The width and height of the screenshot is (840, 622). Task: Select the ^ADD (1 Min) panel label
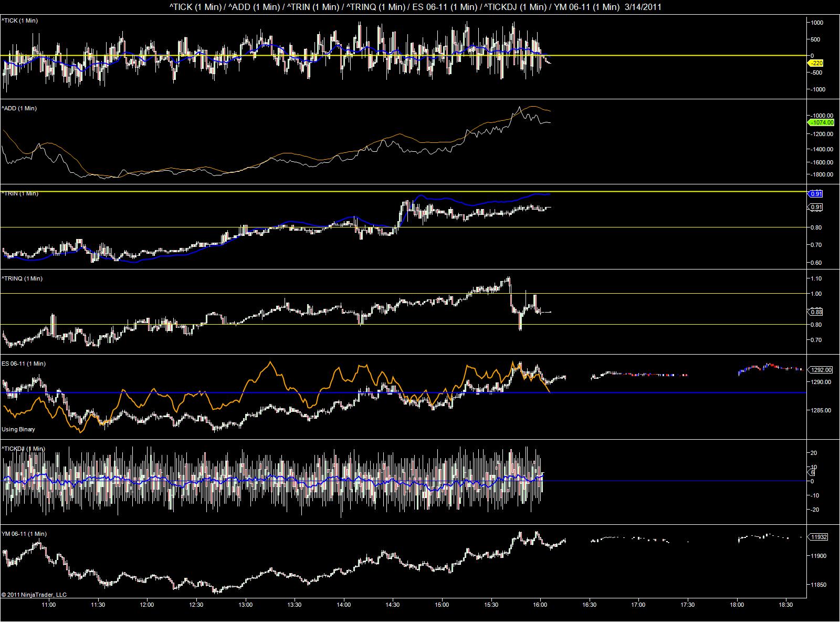pos(19,108)
